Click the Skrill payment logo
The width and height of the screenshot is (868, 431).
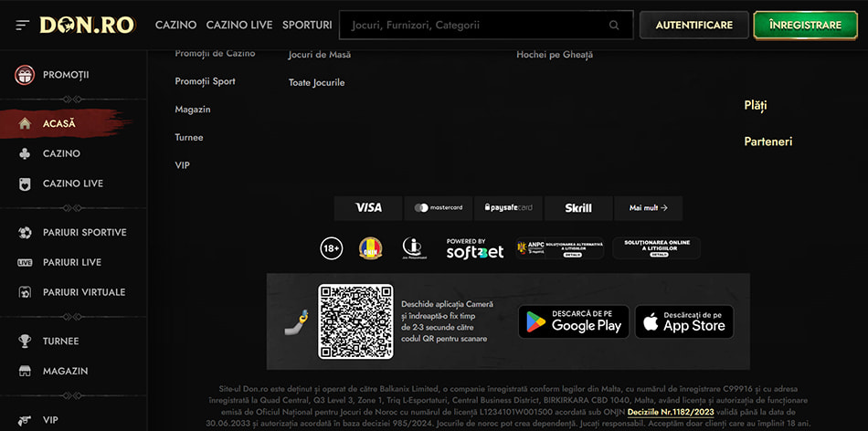click(577, 208)
